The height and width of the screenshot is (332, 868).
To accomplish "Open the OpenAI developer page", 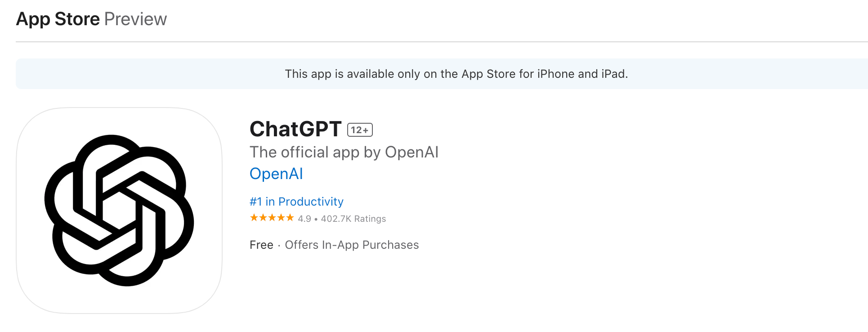I will (x=276, y=174).
